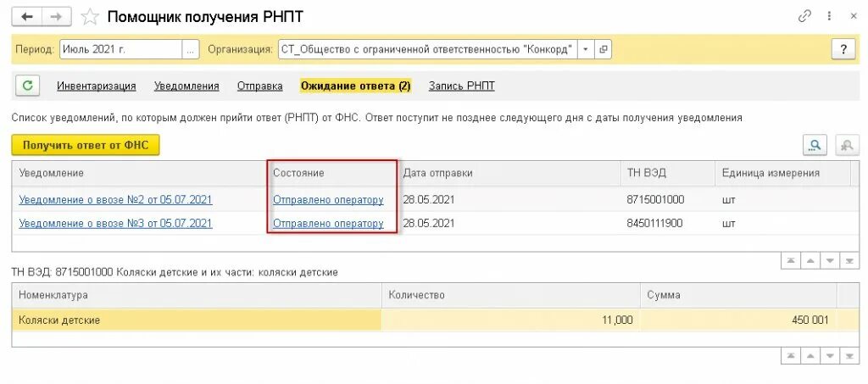868x384 pixels.
Task: Open the period picker with the ellipsis button
Action: pos(191,49)
